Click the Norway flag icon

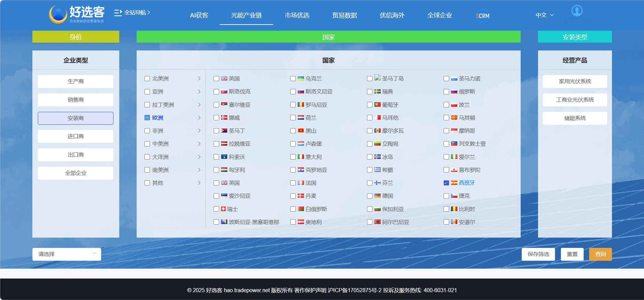point(224,118)
